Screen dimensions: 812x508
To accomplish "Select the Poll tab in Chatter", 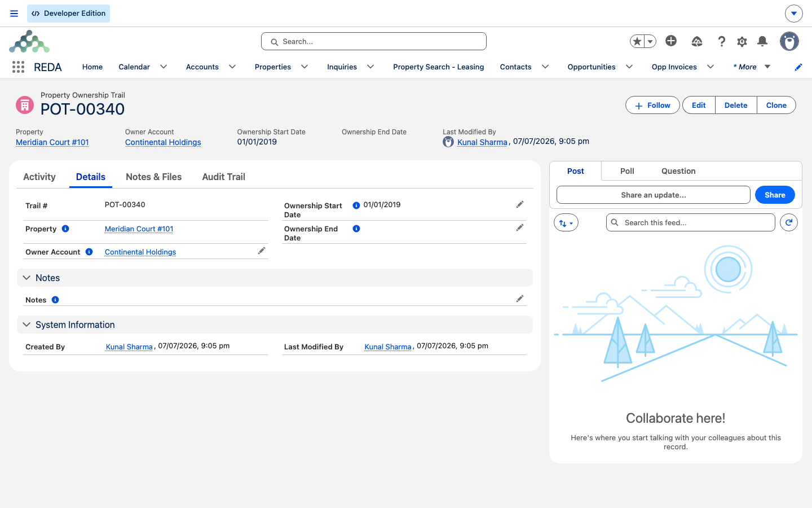I will pyautogui.click(x=627, y=171).
